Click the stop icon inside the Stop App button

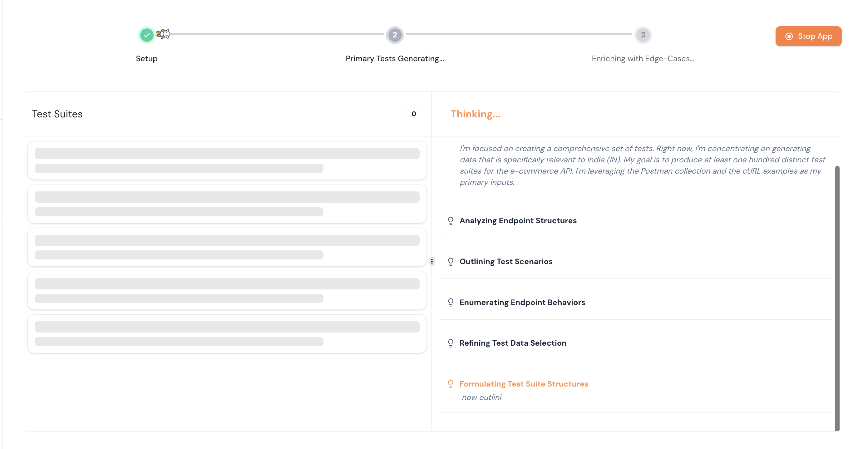tap(790, 36)
